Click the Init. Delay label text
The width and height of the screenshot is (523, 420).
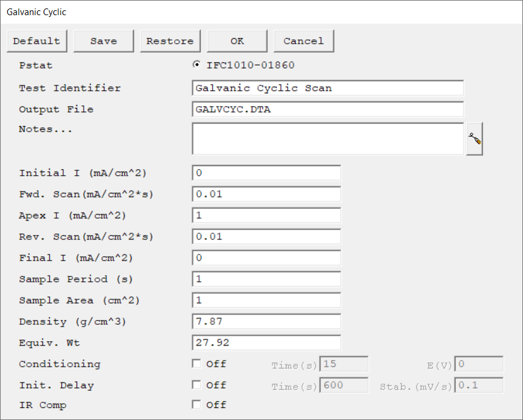(x=56, y=385)
